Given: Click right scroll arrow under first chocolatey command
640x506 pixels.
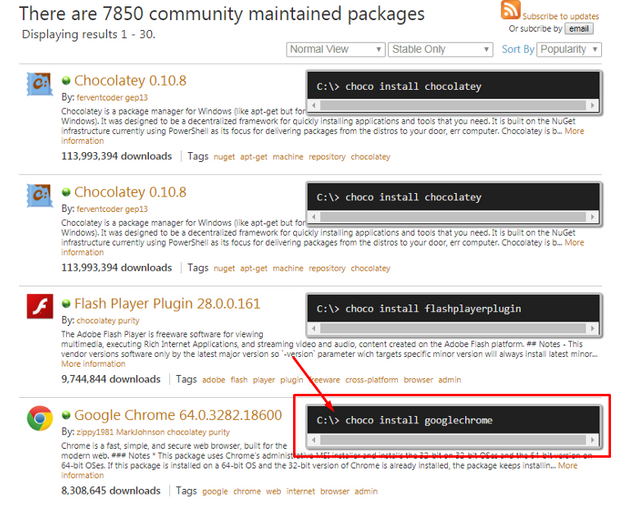Looking at the screenshot, I should 593,105.
